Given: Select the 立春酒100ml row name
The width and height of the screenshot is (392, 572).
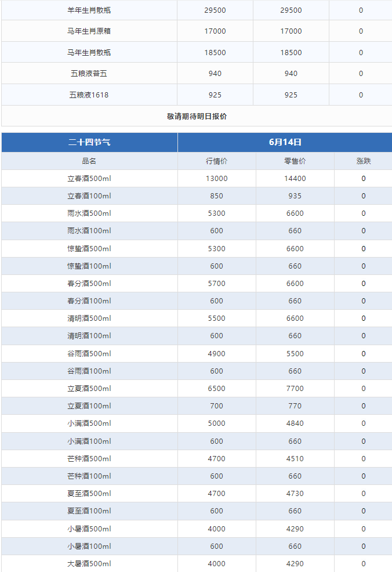Looking at the screenshot, I should 89,196.
